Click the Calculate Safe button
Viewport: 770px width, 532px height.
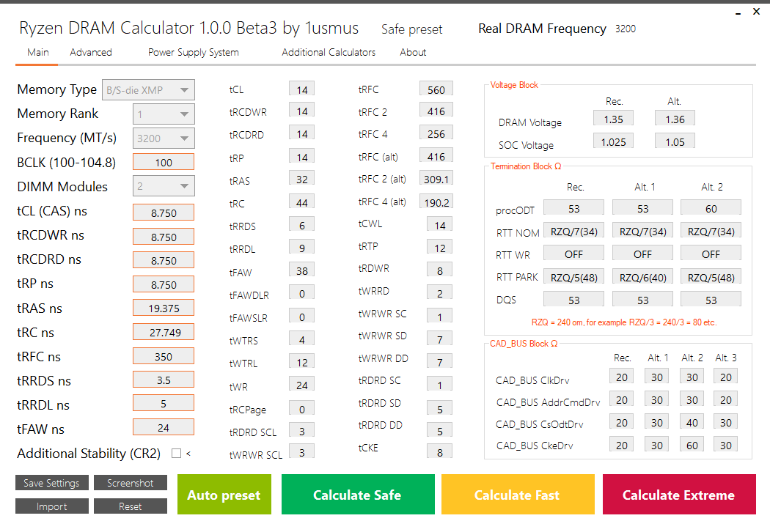(358, 494)
